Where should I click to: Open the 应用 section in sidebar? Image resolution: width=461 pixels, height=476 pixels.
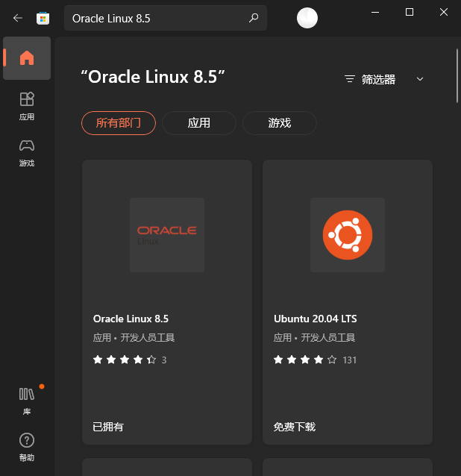tap(27, 106)
